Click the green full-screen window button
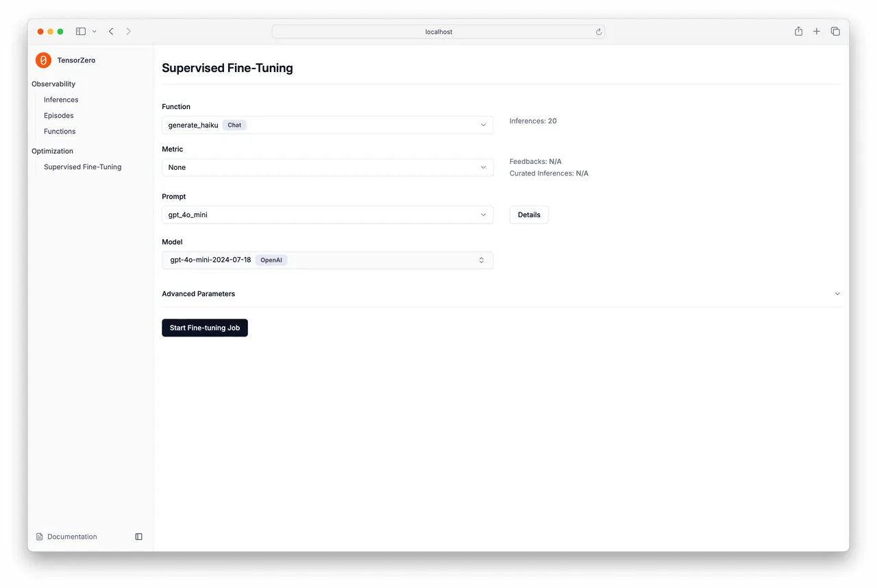 (60, 32)
